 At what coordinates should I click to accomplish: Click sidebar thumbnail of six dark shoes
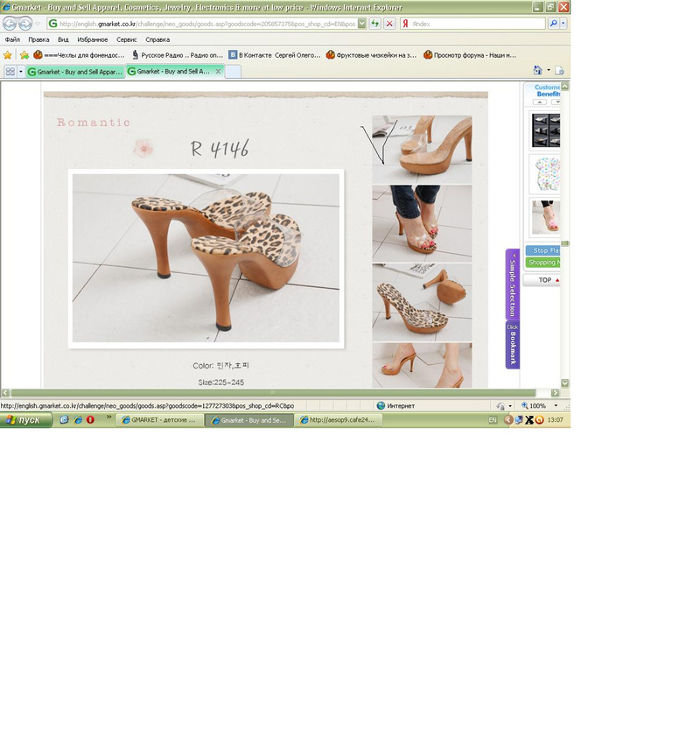545,130
